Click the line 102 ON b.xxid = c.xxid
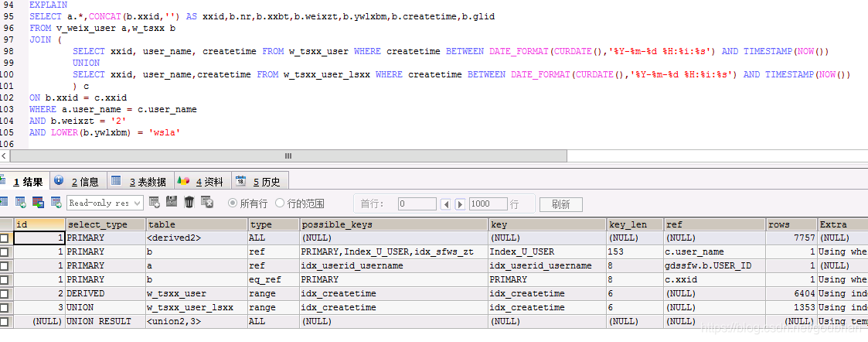Viewport: 868px width, 342px height. pyautogui.click(x=78, y=98)
